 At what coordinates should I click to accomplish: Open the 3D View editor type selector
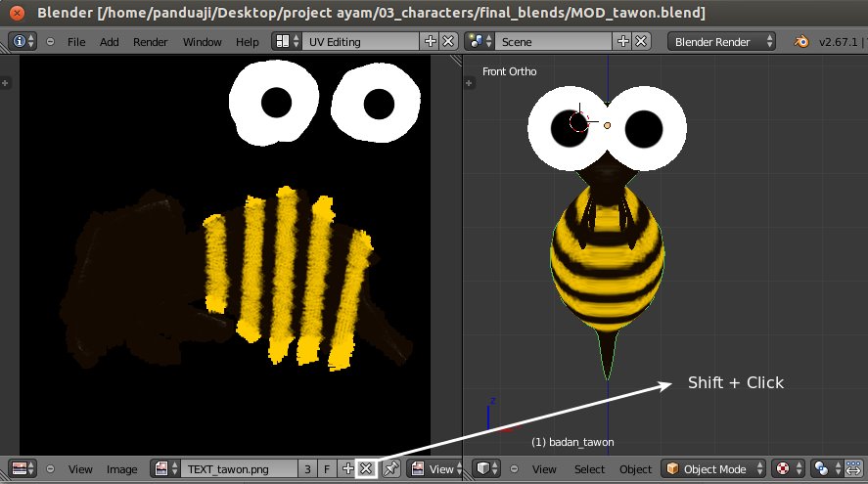(x=486, y=469)
